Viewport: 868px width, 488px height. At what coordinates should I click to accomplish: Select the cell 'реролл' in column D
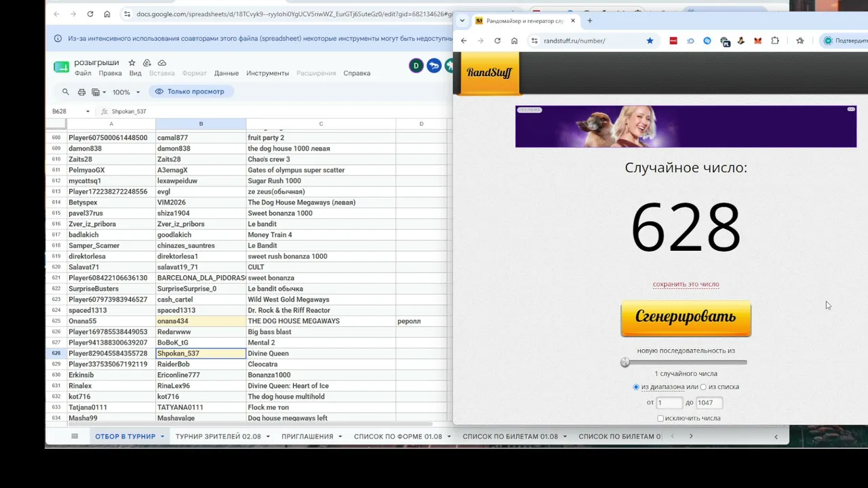click(421, 321)
